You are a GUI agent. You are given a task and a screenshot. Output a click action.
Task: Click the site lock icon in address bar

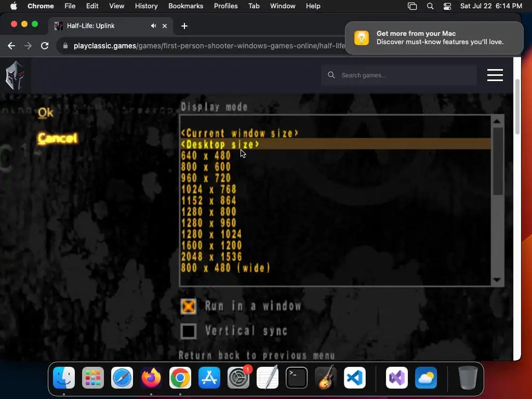pyautogui.click(x=65, y=46)
